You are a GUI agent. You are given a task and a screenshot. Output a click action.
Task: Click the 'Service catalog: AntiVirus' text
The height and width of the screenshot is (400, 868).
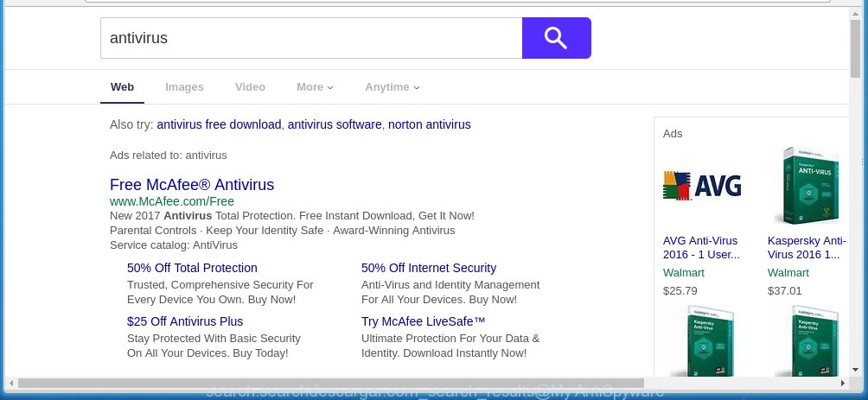coord(174,245)
